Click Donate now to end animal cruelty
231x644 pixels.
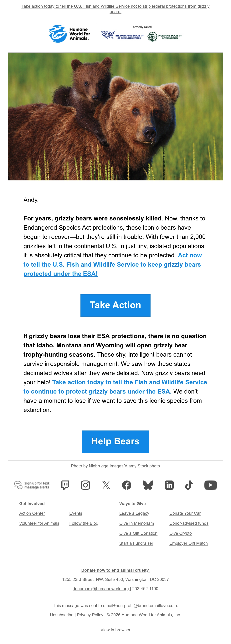[115, 570]
